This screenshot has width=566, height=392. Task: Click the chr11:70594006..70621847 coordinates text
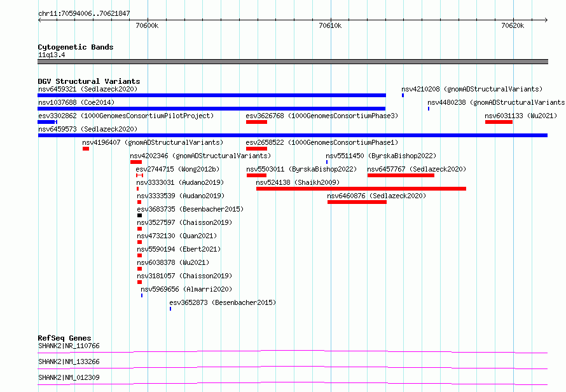coord(84,14)
